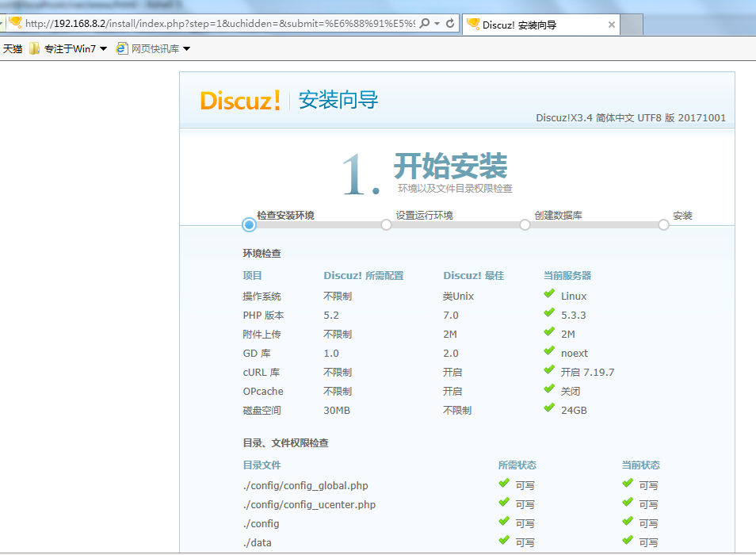This screenshot has height=555, width=756.
Task: Click the 项目 column header
Action: (x=252, y=275)
